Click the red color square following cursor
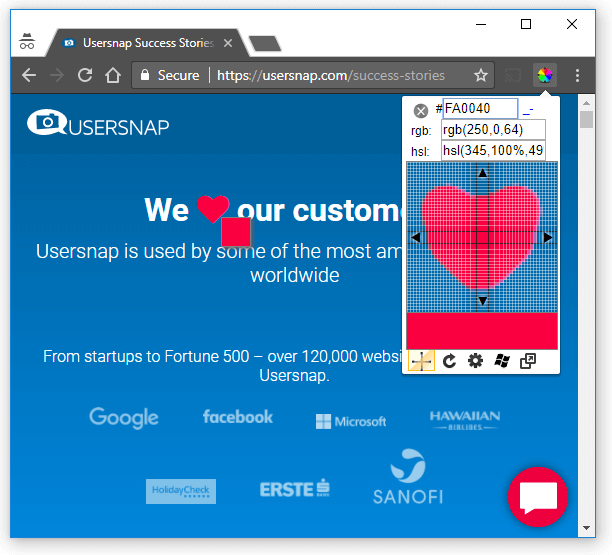 tap(236, 232)
